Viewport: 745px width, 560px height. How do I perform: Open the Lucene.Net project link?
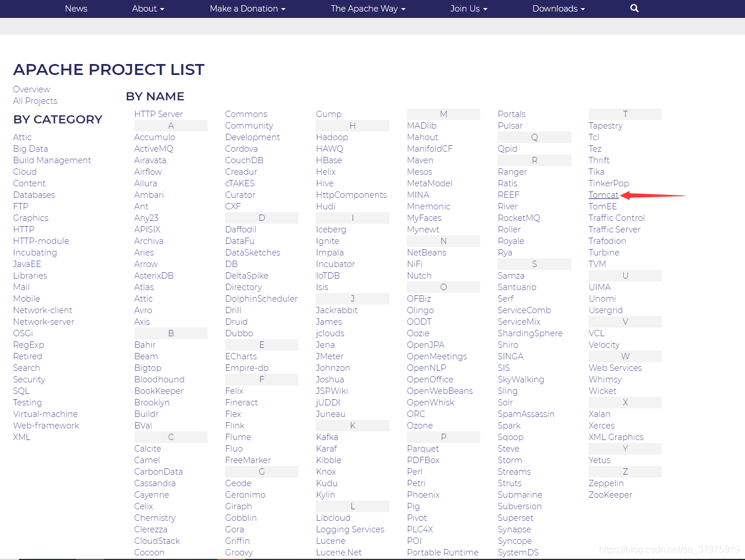pos(339,553)
